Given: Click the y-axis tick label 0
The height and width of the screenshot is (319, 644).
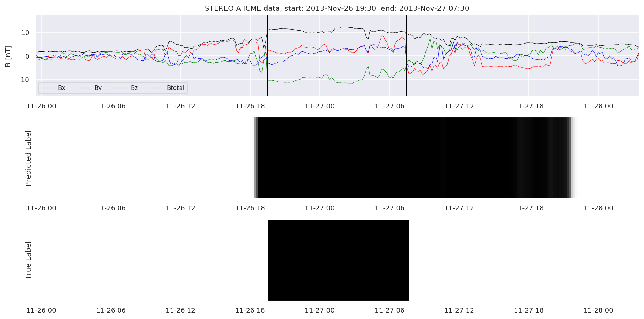Looking at the screenshot, I should [27, 56].
